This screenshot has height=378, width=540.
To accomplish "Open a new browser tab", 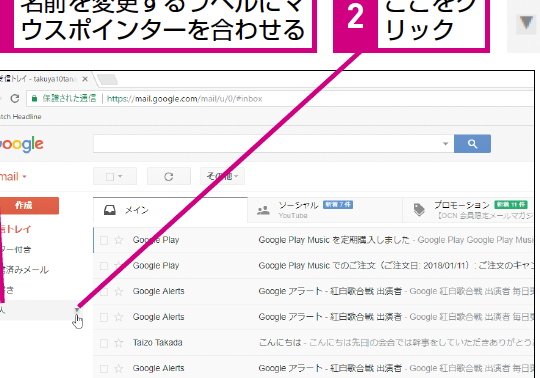I will tap(108, 80).
